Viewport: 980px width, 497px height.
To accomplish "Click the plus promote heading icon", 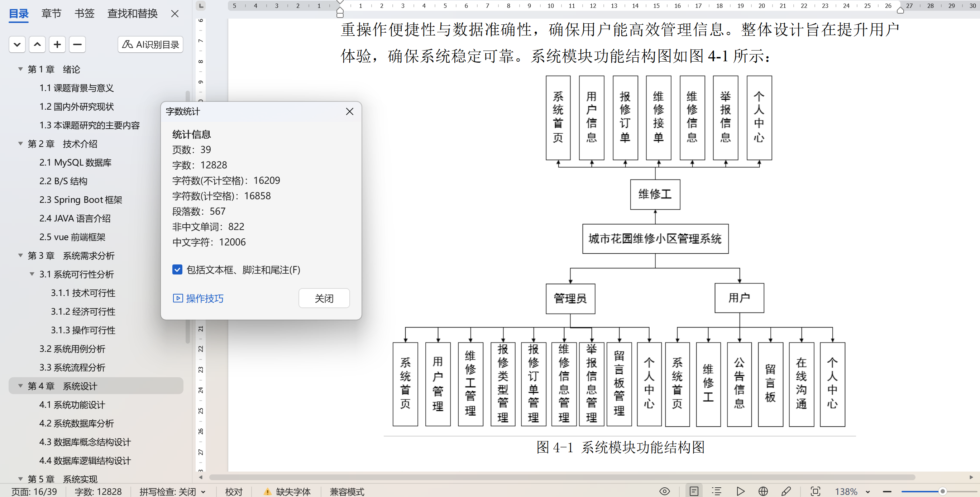I will coord(57,44).
